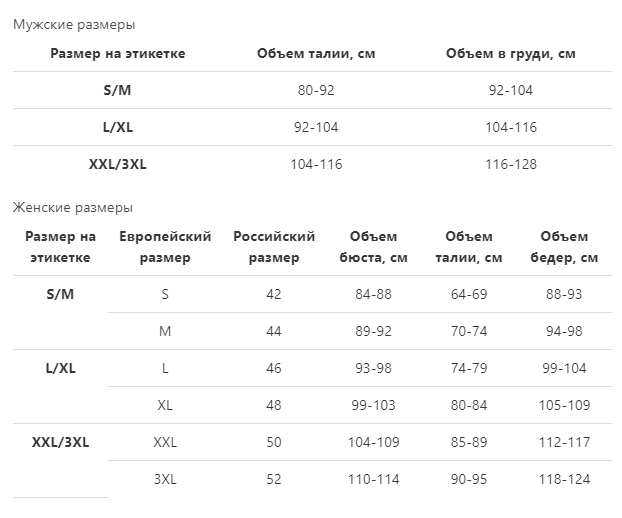
Task: Select the men's L/XL size row label
Action: pyautogui.click(x=117, y=127)
